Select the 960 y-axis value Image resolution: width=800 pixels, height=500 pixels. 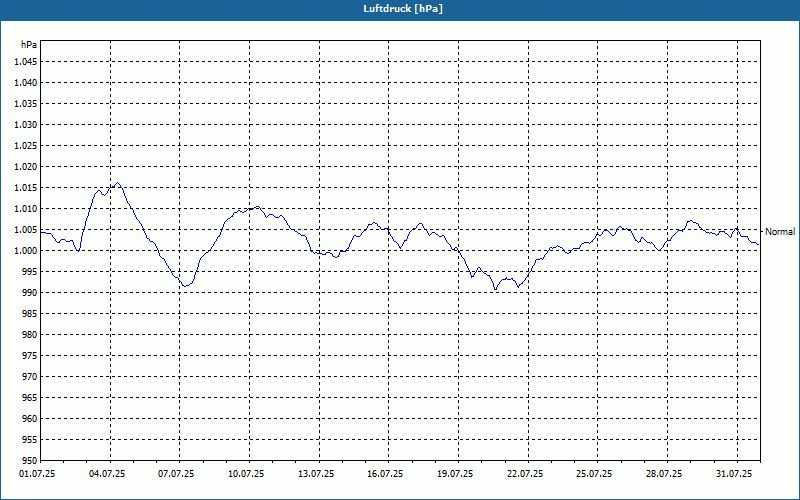click(31, 418)
